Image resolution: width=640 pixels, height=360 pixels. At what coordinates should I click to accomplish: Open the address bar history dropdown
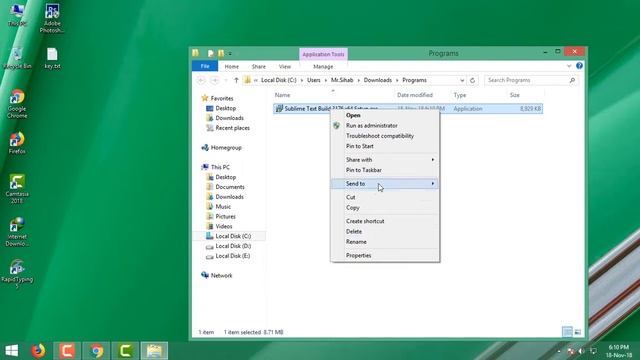(462, 80)
